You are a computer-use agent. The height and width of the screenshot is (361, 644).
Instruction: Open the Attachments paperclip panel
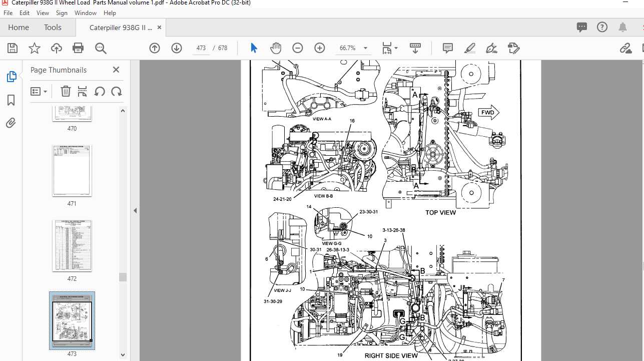11,123
